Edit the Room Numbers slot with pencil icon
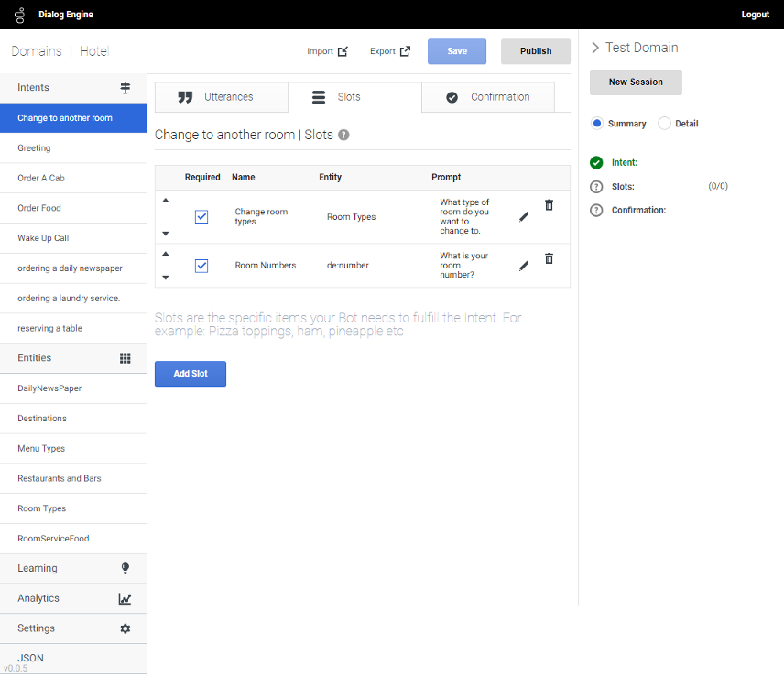The height and width of the screenshot is (677, 784). point(524,266)
